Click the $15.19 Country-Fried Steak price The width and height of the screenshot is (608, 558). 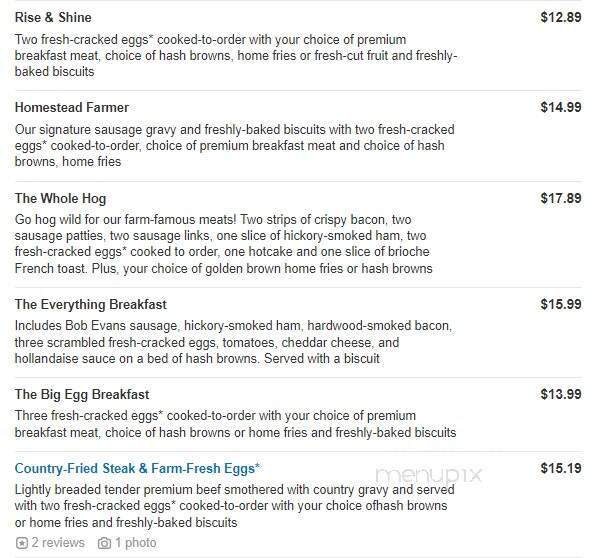point(560,468)
